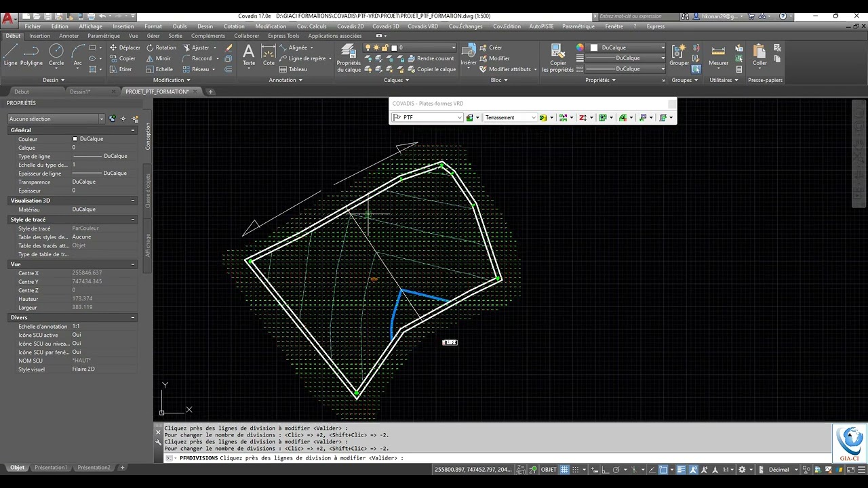This screenshot has width=868, height=488.
Task: Click the eraser icon in Modification
Action: pos(229,47)
